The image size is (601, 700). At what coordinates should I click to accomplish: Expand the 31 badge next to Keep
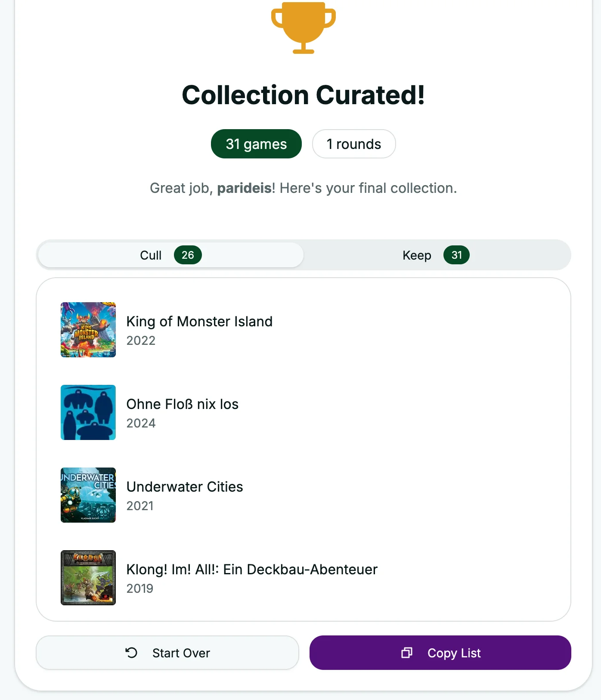(x=456, y=255)
